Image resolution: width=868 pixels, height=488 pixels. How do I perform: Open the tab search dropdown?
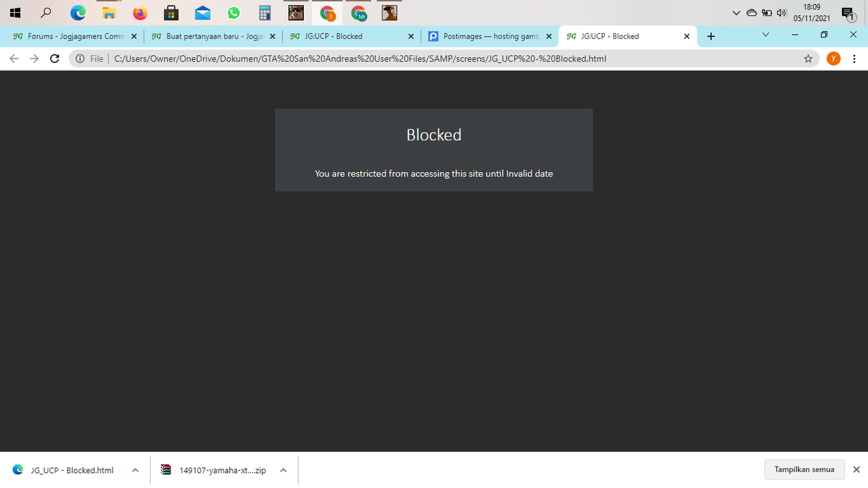point(766,35)
